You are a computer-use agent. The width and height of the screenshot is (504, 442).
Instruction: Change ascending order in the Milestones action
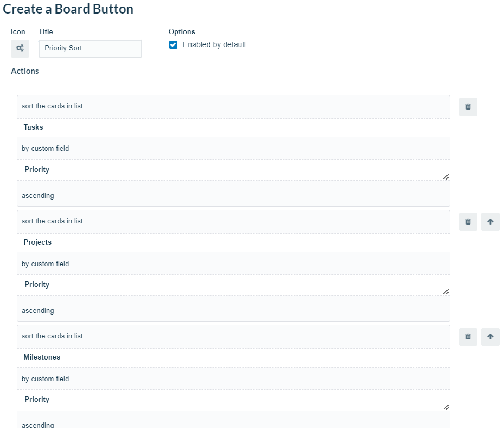pos(233,425)
